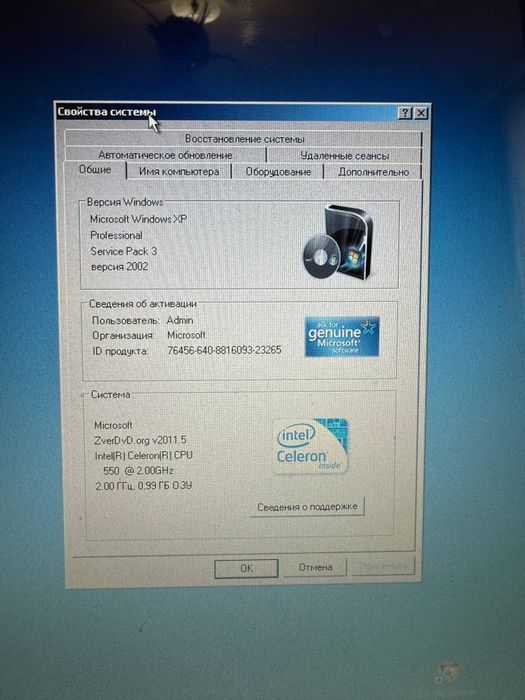
Task: Click the genuine Microsoft software badge
Action: [342, 336]
